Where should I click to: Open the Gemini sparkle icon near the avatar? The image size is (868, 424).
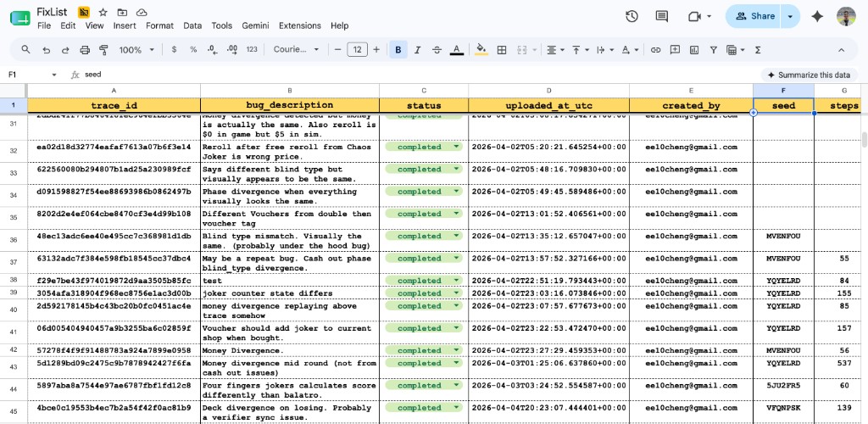[817, 17]
